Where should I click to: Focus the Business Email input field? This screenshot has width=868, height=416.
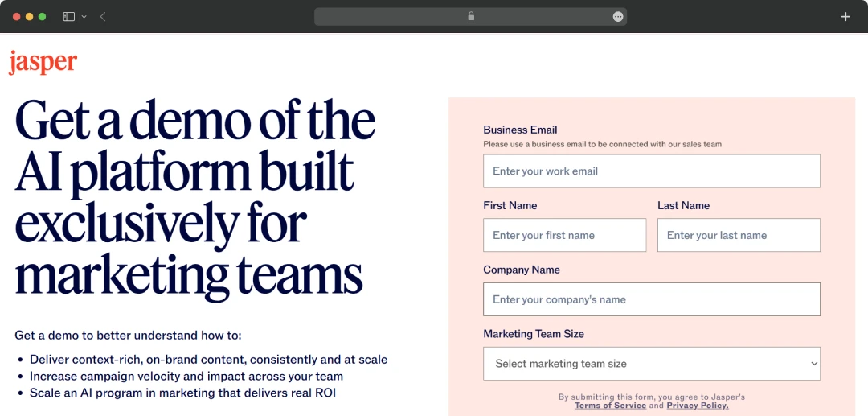coord(652,171)
